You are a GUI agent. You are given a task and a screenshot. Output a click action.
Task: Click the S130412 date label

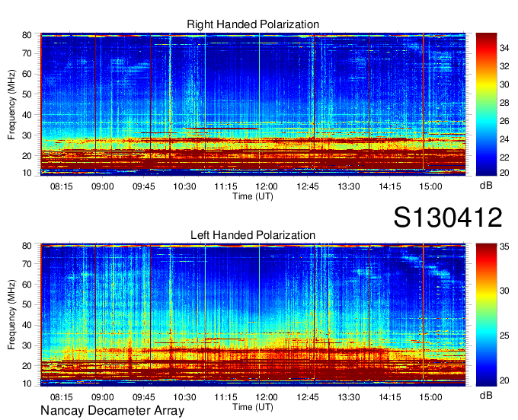(x=448, y=218)
